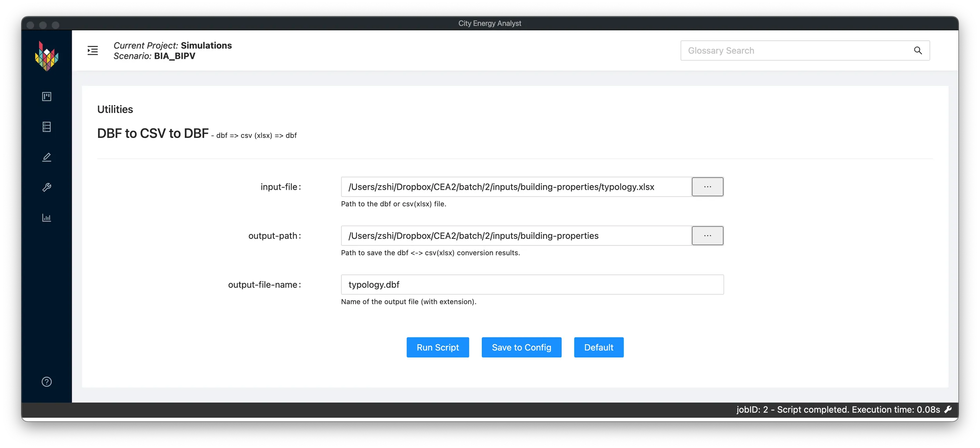Click the window close button

pyautogui.click(x=31, y=25)
